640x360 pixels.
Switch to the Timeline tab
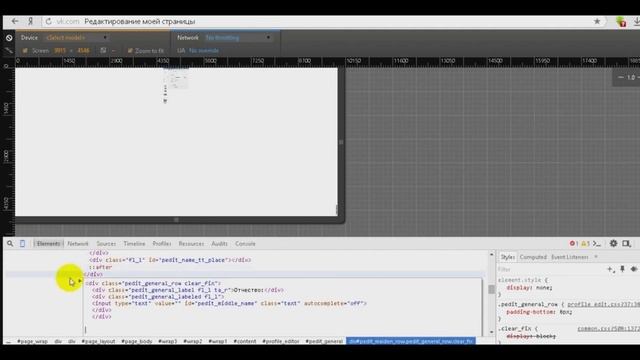[x=134, y=244]
